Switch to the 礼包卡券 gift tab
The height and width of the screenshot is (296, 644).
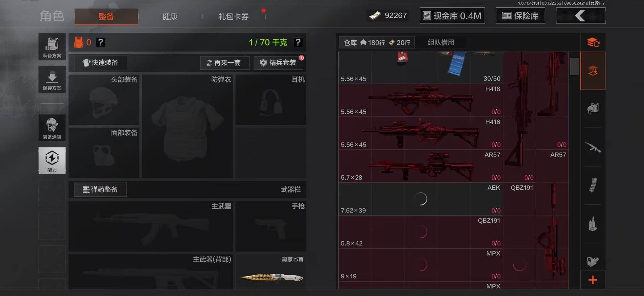[x=233, y=16]
